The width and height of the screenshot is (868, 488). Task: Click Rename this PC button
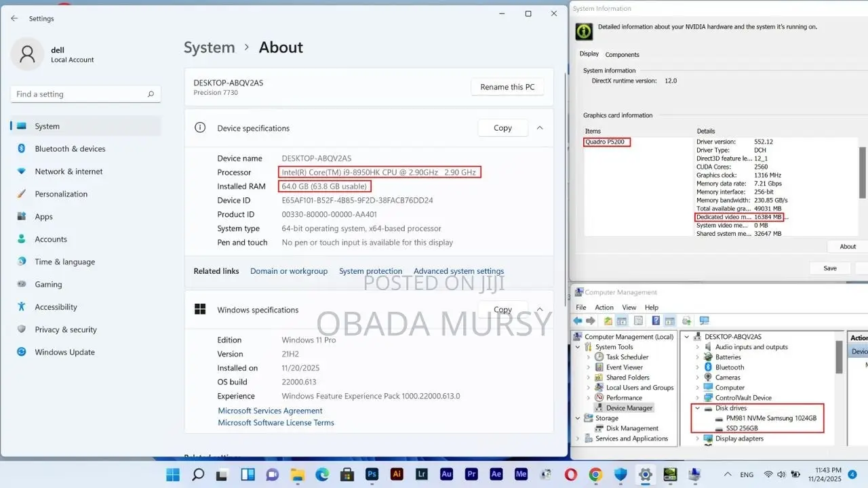pyautogui.click(x=507, y=87)
